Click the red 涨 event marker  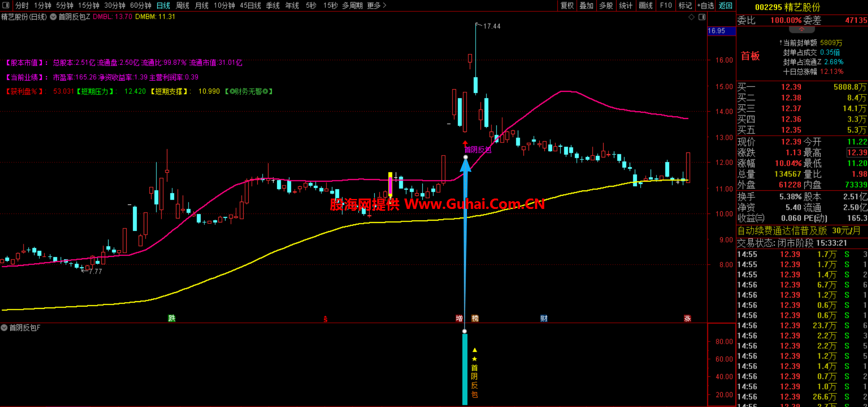point(688,318)
